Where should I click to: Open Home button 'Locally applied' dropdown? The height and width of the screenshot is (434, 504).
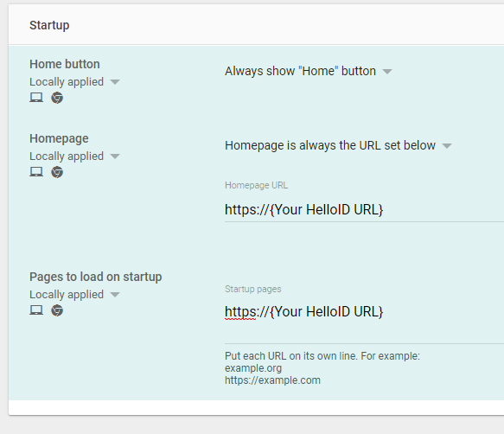[74, 82]
